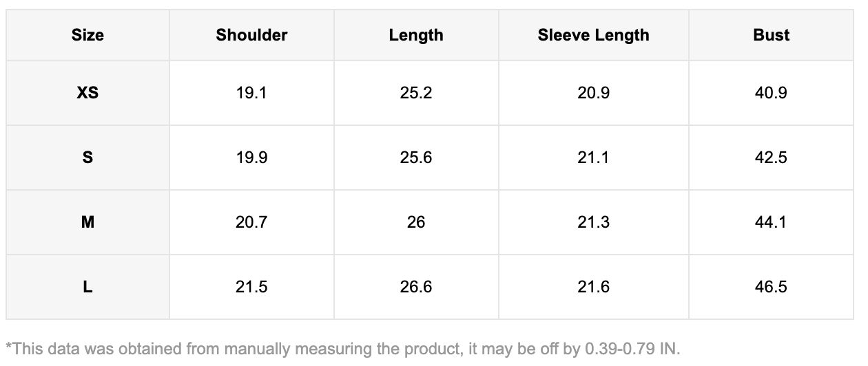Viewport: 868px width, 366px height.
Task: Click the XS size row label
Action: pos(87,93)
